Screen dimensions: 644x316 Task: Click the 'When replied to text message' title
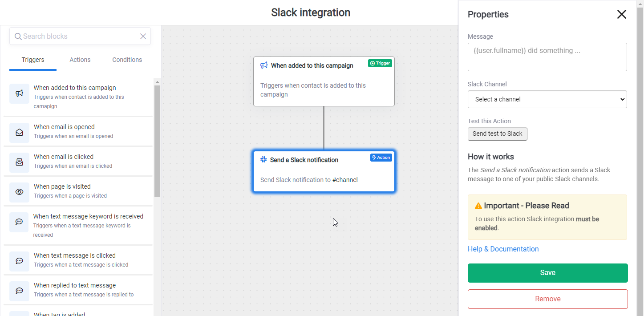pos(75,285)
